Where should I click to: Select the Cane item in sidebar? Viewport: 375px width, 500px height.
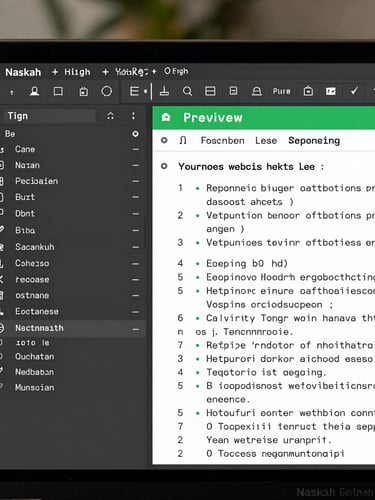point(25,149)
